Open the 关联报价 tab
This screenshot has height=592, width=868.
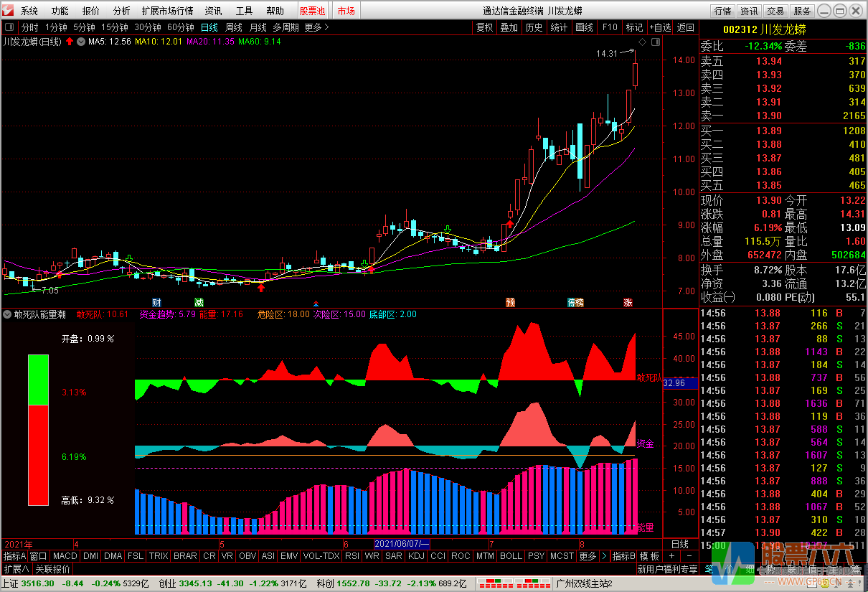53,570
